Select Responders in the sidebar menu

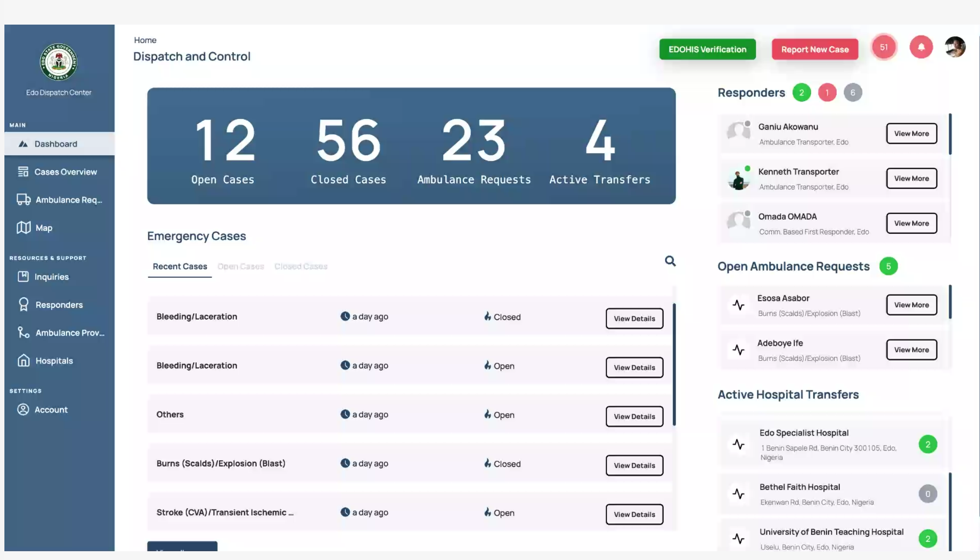coord(59,305)
